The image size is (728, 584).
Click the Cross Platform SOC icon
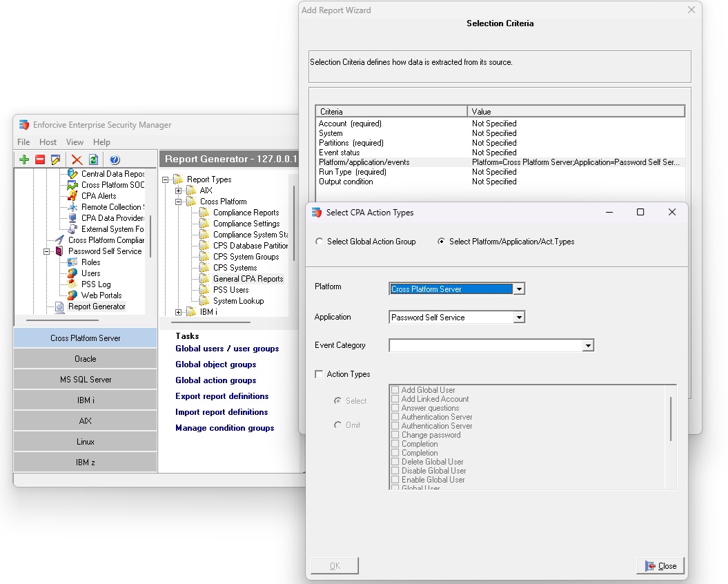click(72, 185)
